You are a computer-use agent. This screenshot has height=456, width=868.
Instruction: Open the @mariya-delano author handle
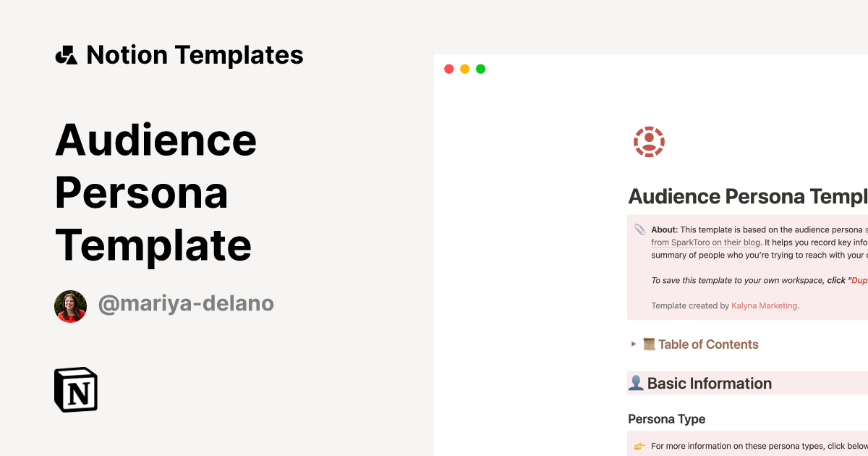[186, 303]
